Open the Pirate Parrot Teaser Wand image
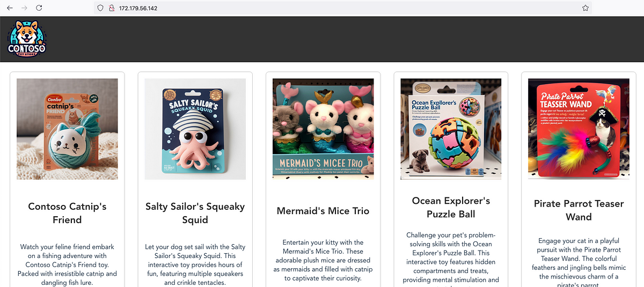Screen dimensions: 644x287 579,129
